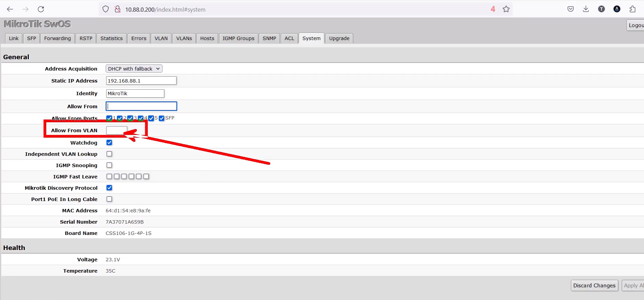Click the board name CSS106-1G-4P-1S
644x300 pixels.
[129, 233]
